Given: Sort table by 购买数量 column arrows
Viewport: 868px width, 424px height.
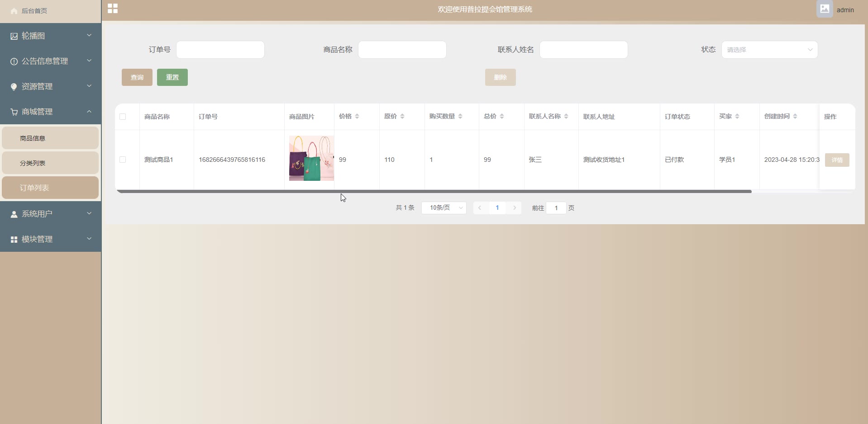Looking at the screenshot, I should click(460, 117).
